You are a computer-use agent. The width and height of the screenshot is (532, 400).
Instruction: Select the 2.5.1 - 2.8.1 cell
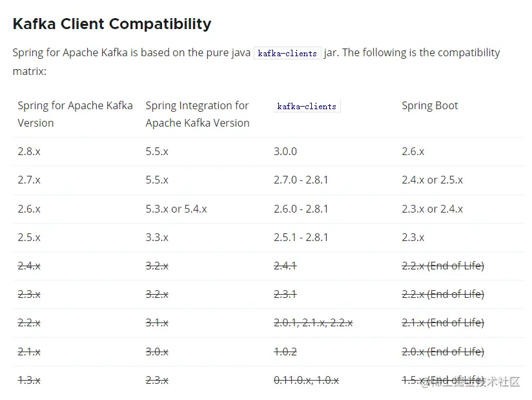(301, 237)
